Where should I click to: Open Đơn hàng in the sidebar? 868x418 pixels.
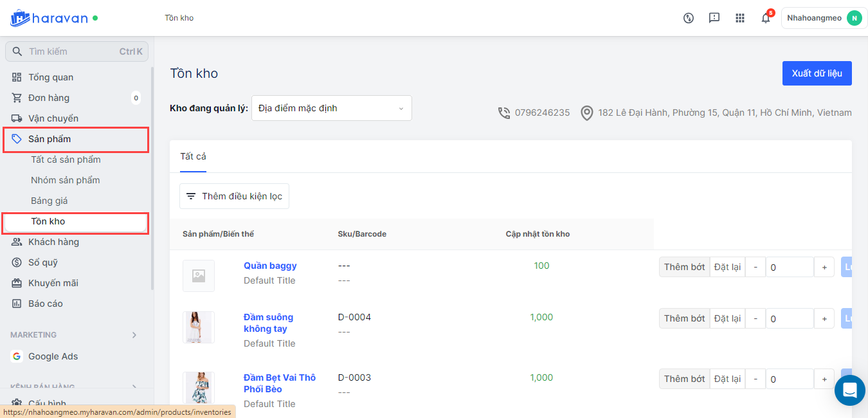tap(49, 98)
